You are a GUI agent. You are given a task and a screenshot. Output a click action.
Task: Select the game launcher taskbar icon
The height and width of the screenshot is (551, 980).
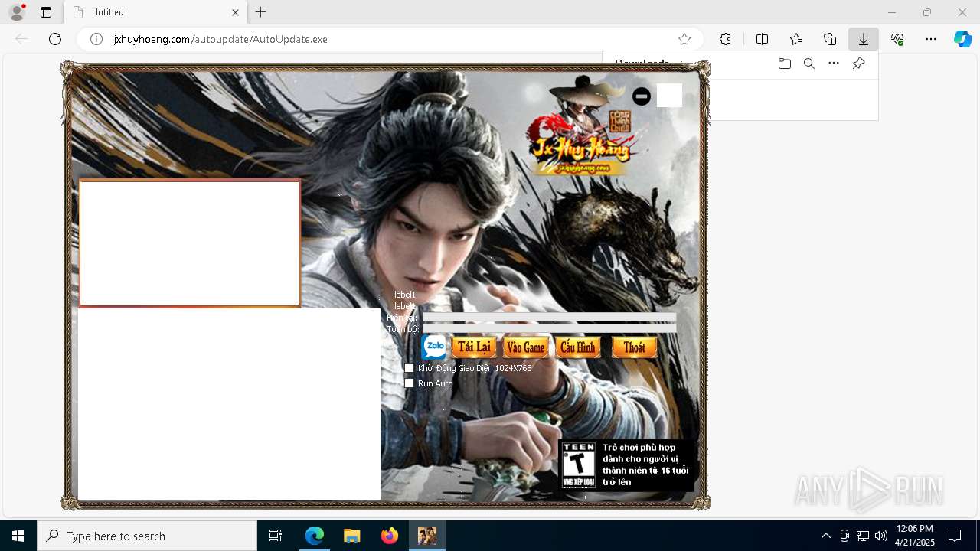[x=427, y=536]
